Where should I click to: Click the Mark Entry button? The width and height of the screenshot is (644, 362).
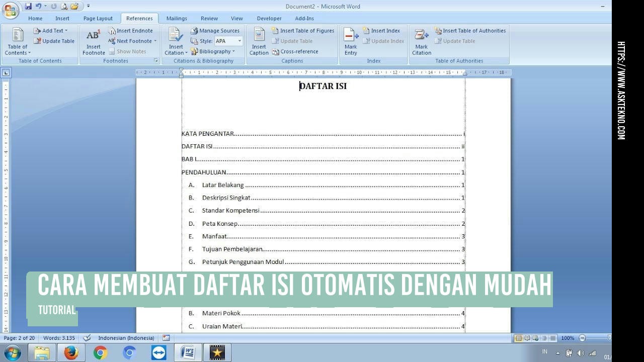pyautogui.click(x=351, y=41)
